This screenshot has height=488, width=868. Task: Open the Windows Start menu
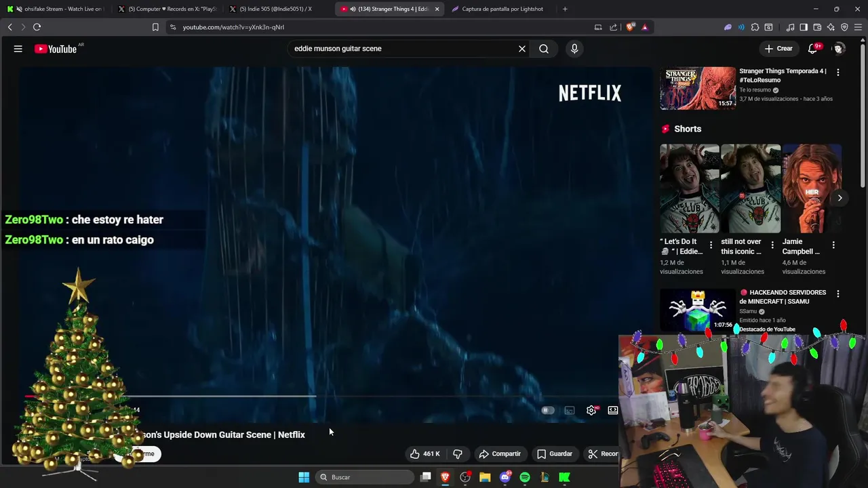(x=304, y=477)
